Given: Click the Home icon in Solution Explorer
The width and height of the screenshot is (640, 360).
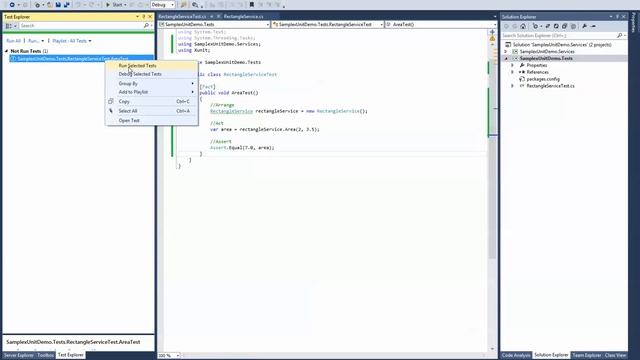Looking at the screenshot, I should click(x=523, y=26).
